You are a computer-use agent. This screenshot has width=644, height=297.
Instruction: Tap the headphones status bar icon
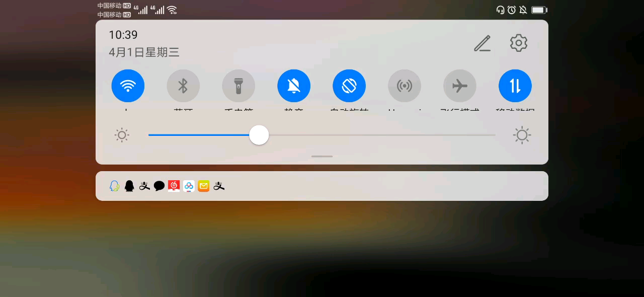(x=500, y=10)
